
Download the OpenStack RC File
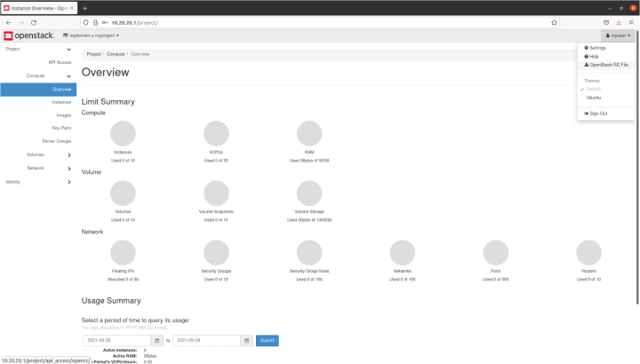[606, 65]
